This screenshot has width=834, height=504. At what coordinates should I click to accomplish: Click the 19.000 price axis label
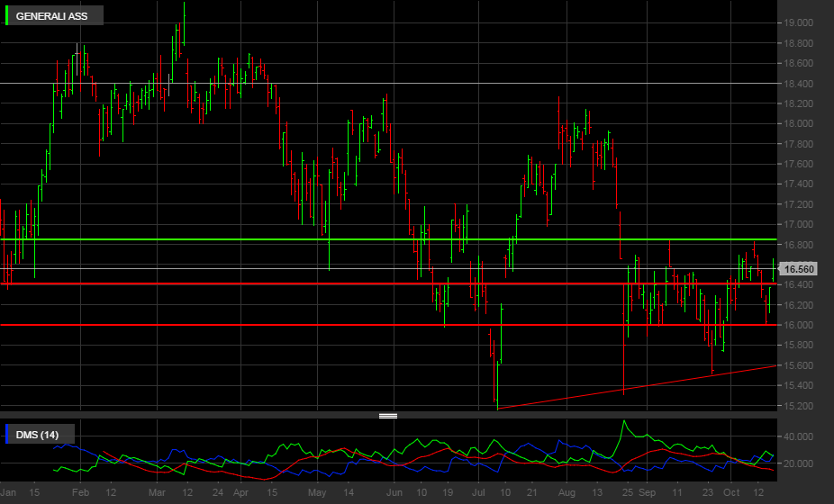798,22
